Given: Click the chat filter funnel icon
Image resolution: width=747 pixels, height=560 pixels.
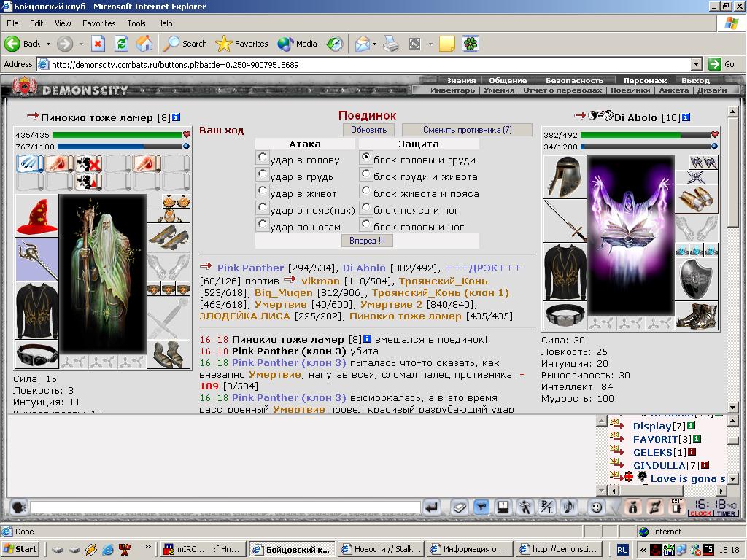Looking at the screenshot, I should (x=481, y=507).
